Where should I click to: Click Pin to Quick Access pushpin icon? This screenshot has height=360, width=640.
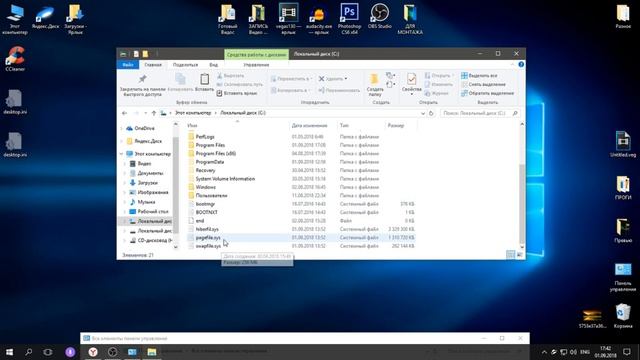(142, 79)
